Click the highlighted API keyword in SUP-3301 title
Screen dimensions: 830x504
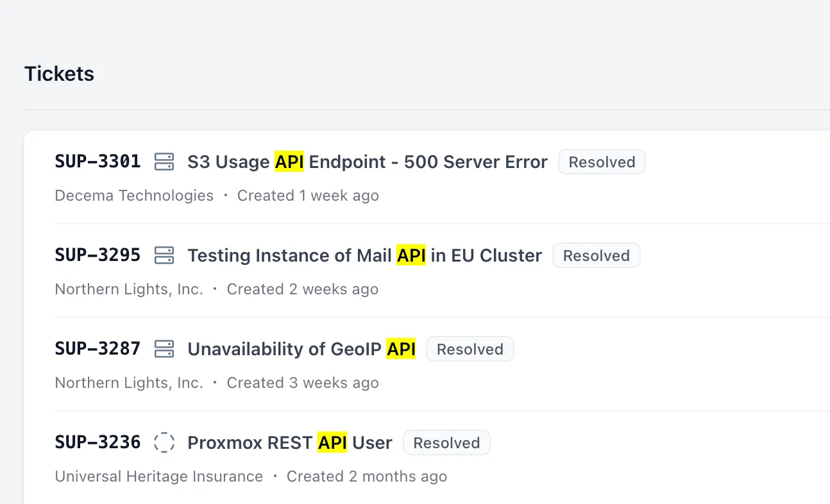pos(289,162)
